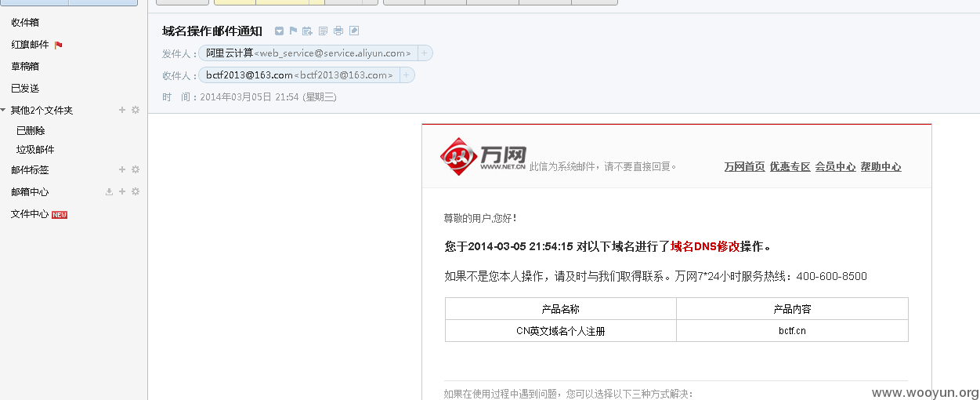This screenshot has height=400, width=980.
Task: Click the red 域名DNS修改 text
Action: click(x=705, y=246)
